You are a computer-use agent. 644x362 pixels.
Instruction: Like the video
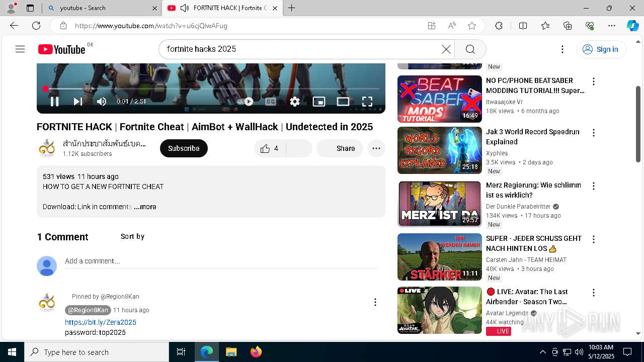(270, 148)
